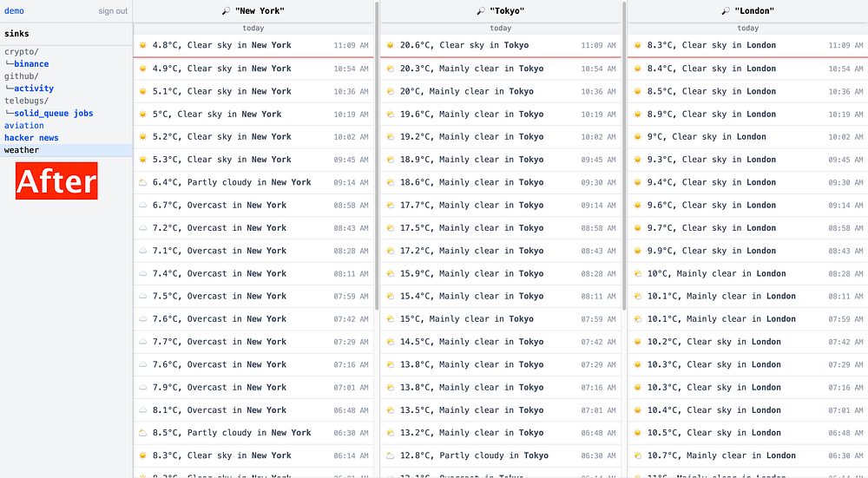This screenshot has height=478, width=868.
Task: Select the aviation sink
Action: (23, 126)
